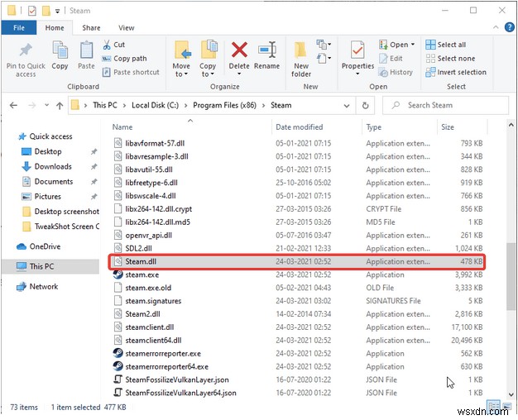518x420 pixels.
Task: Open the File menu tab
Action: coord(19,28)
